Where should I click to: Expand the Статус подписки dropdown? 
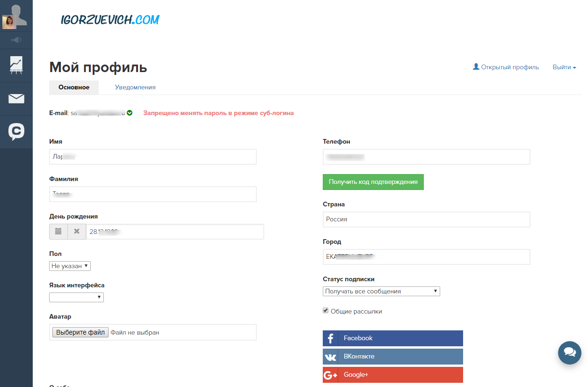pos(381,291)
